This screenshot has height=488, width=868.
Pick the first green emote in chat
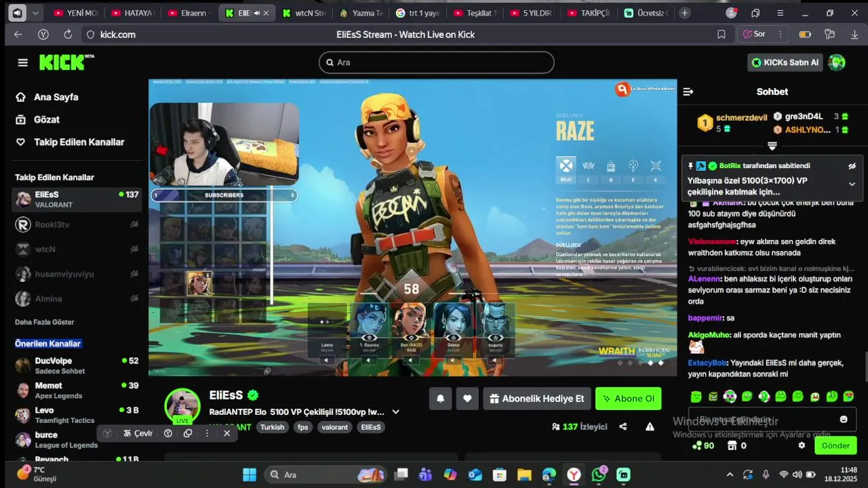click(696, 396)
